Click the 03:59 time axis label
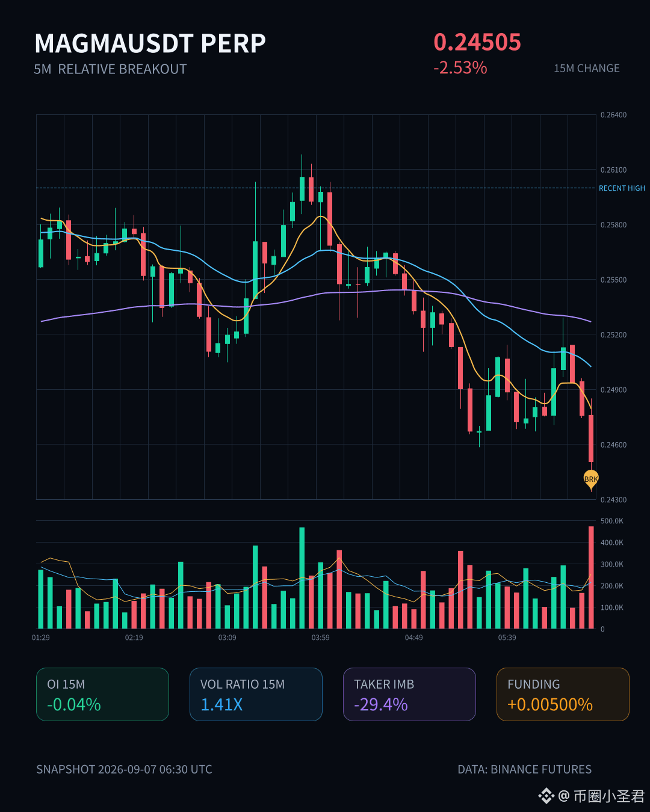Image resolution: width=650 pixels, height=812 pixels. click(320, 638)
